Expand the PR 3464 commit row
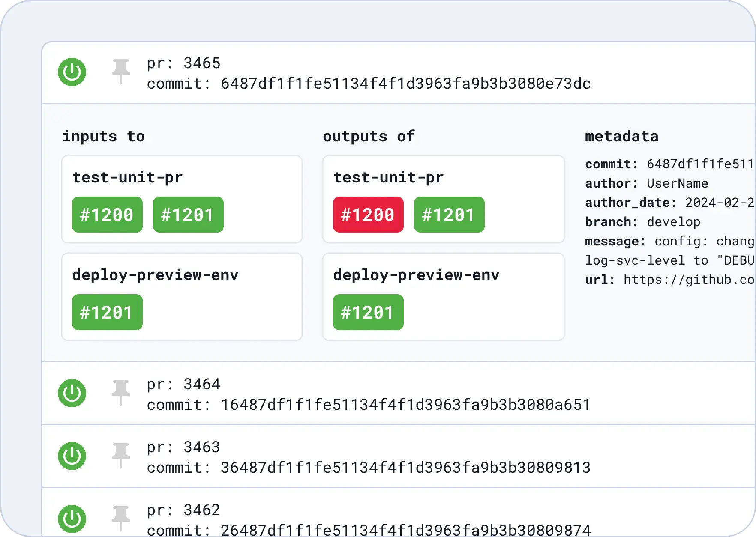The image size is (756, 537). pos(369,394)
